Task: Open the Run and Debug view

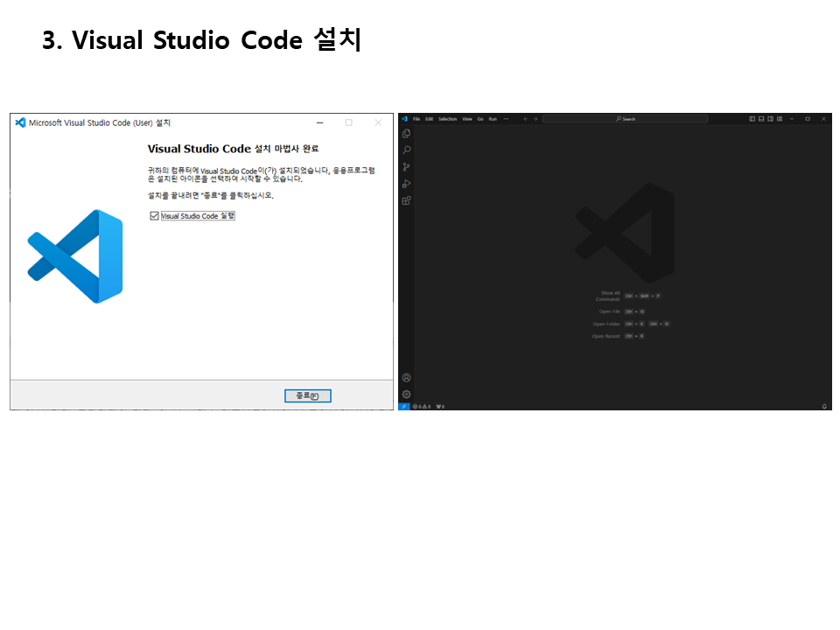Action: coord(407,184)
